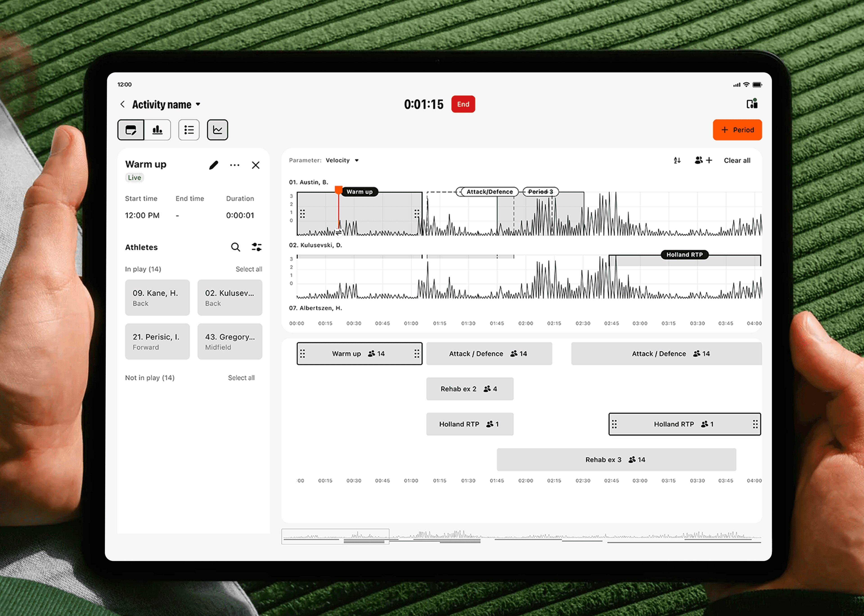Open athlete filter sliders icon
The image size is (864, 616).
click(x=257, y=247)
